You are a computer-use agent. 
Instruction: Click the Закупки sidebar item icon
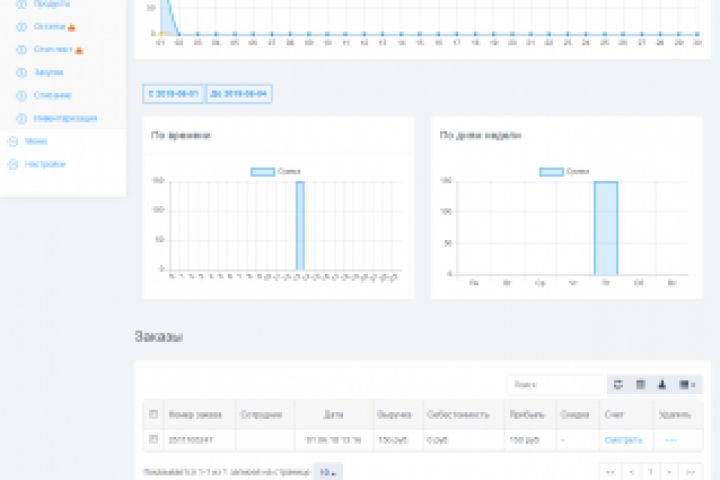(22, 73)
